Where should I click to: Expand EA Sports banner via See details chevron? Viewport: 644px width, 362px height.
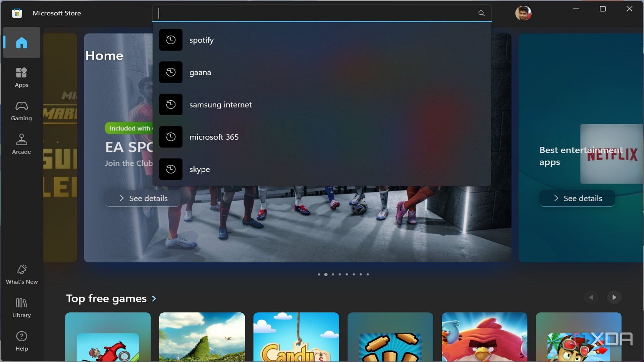(x=122, y=198)
